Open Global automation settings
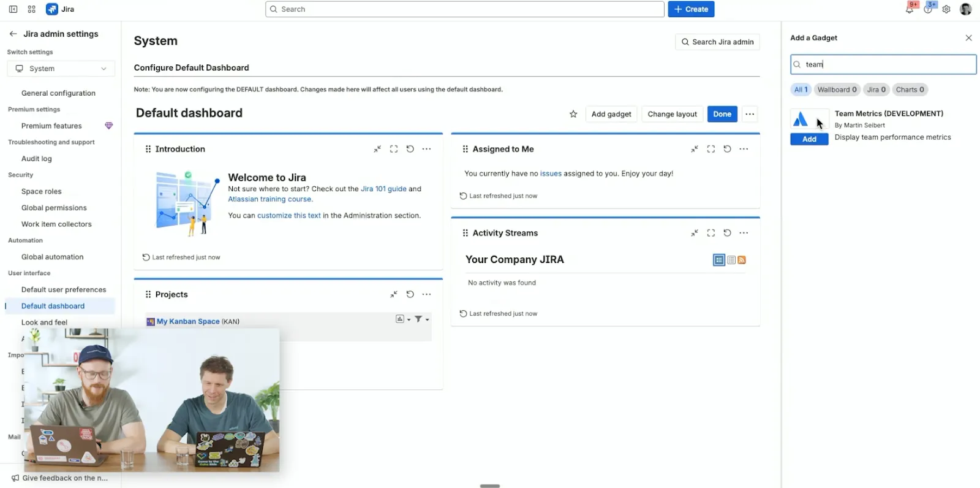The width and height of the screenshot is (980, 488). 52,257
